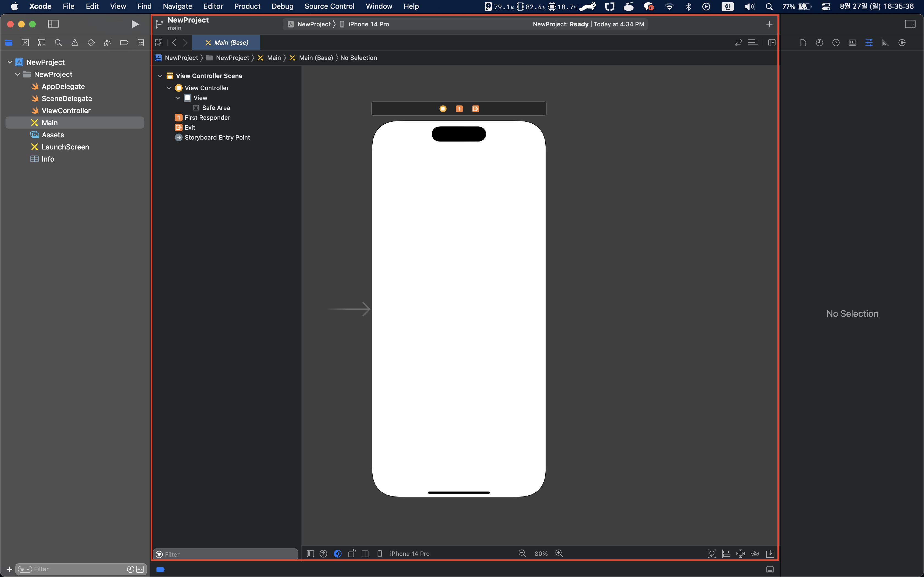Collapse the NewProject folder group
Image resolution: width=924 pixels, height=577 pixels.
pyautogui.click(x=18, y=74)
